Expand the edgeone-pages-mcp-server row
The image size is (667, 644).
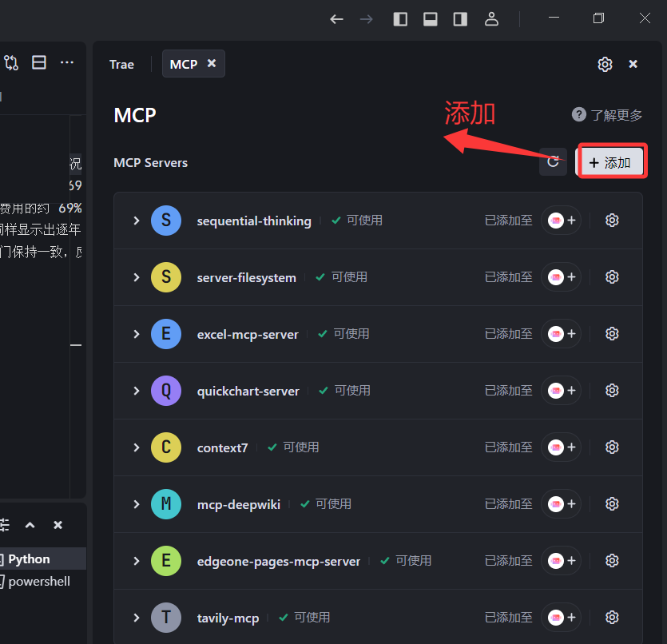click(136, 561)
